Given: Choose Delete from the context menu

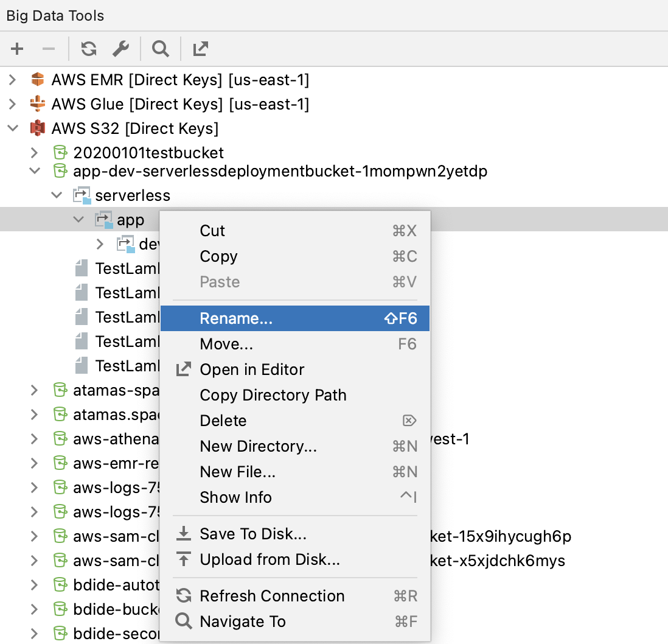Looking at the screenshot, I should click(295, 421).
